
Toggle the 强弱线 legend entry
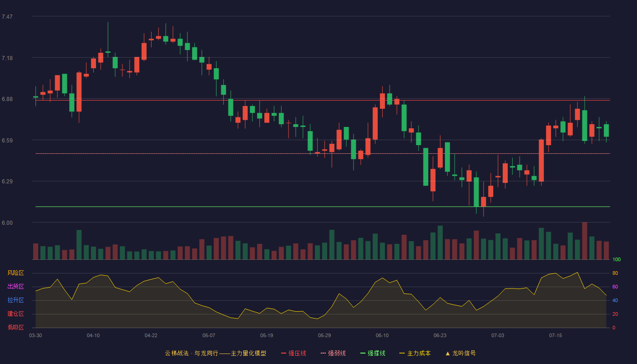point(333,353)
